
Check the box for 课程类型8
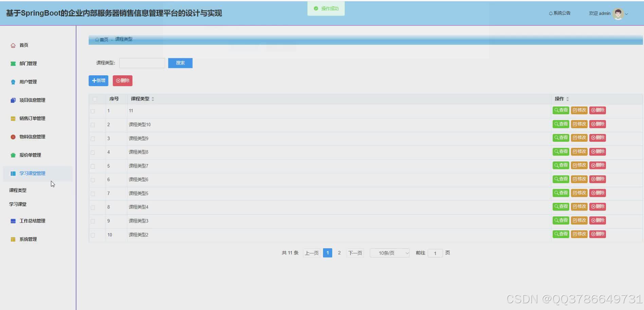(x=93, y=153)
